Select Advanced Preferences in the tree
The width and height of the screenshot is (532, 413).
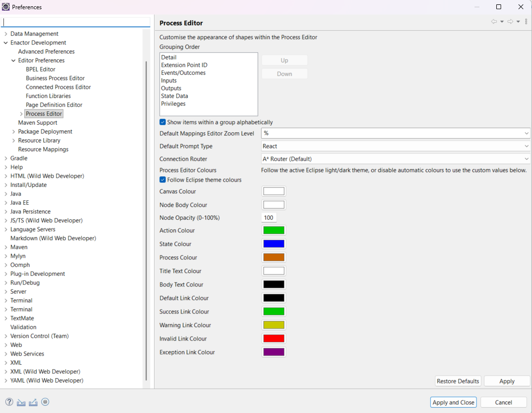pyautogui.click(x=46, y=52)
